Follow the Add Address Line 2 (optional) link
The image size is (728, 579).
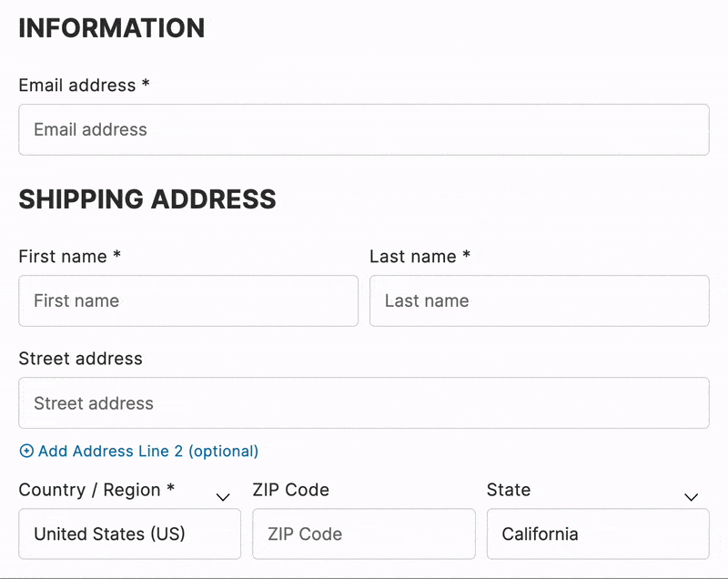(x=148, y=451)
